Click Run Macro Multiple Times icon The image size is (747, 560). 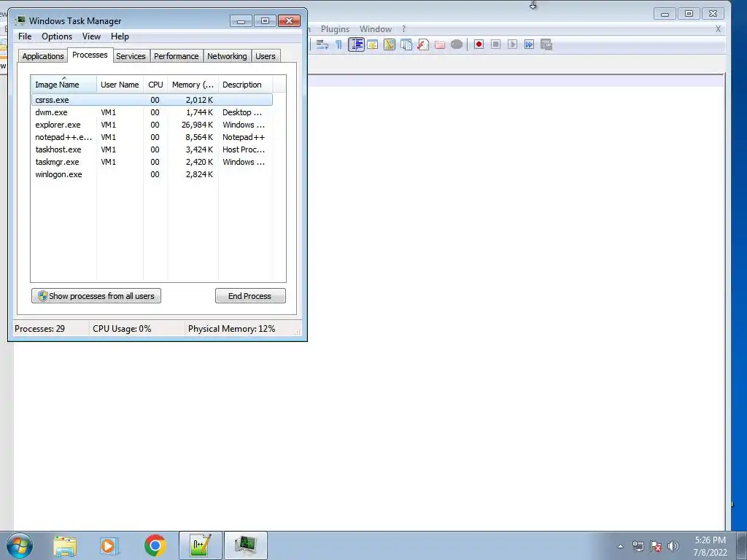529,44
